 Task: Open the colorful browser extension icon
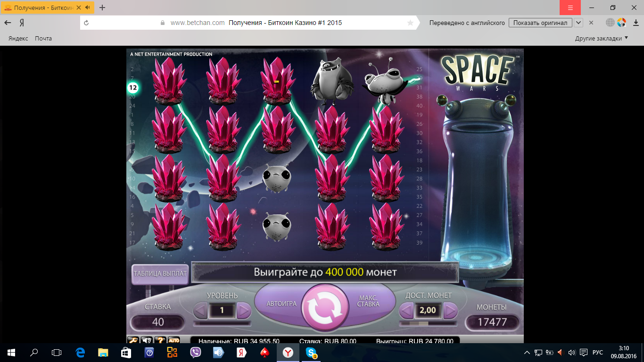621,23
